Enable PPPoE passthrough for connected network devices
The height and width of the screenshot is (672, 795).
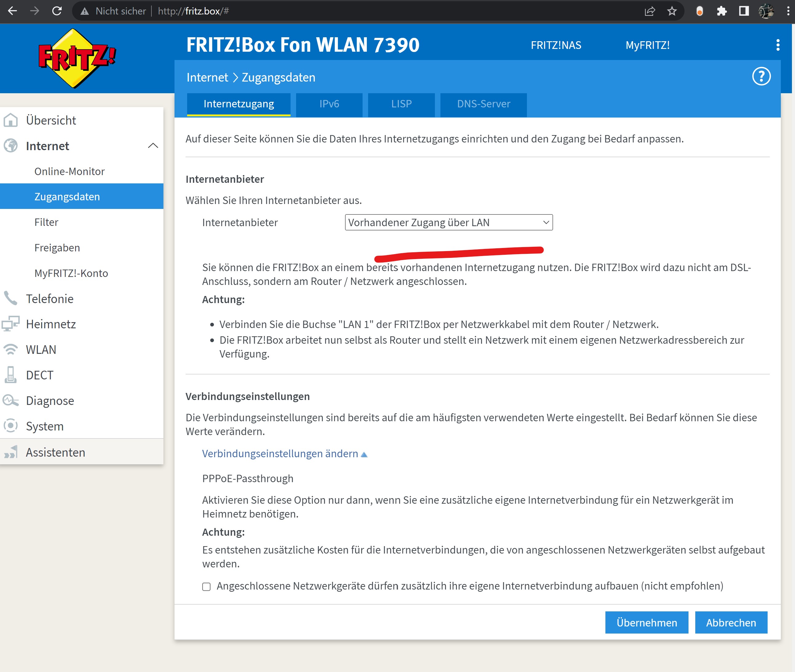[x=206, y=586]
